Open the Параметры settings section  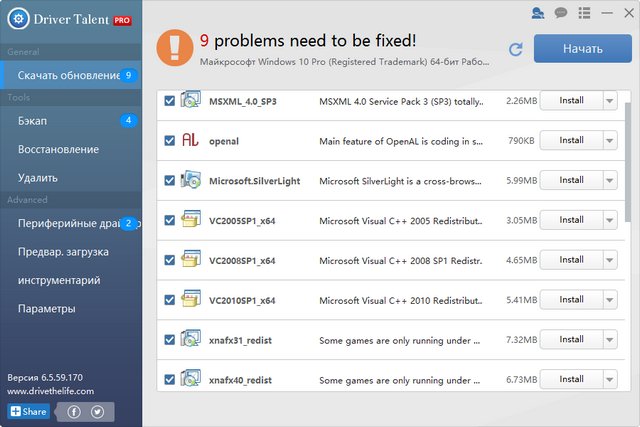pos(71,309)
